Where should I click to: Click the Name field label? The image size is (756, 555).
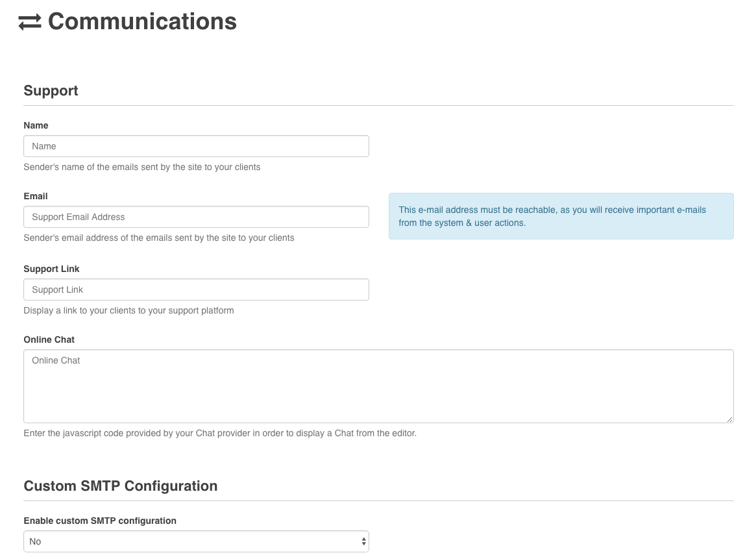(36, 125)
